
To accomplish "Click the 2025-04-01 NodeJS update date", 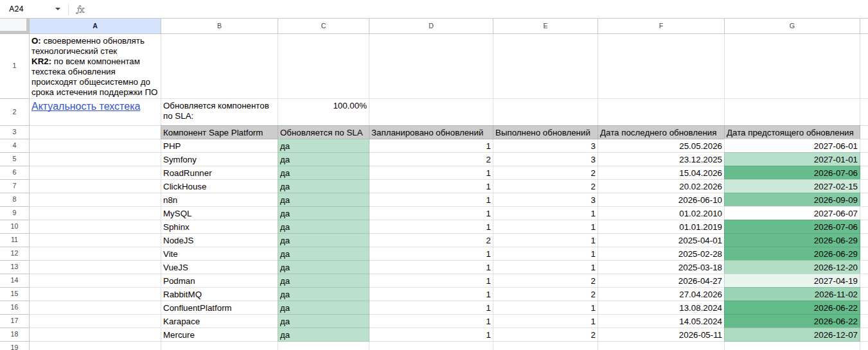I will coord(661,240).
